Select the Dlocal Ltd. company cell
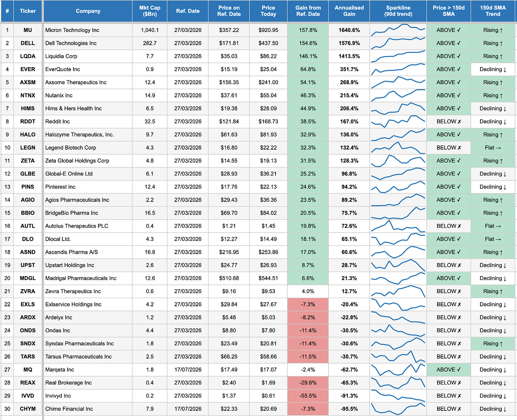This screenshot has width=517, height=420. (x=88, y=239)
